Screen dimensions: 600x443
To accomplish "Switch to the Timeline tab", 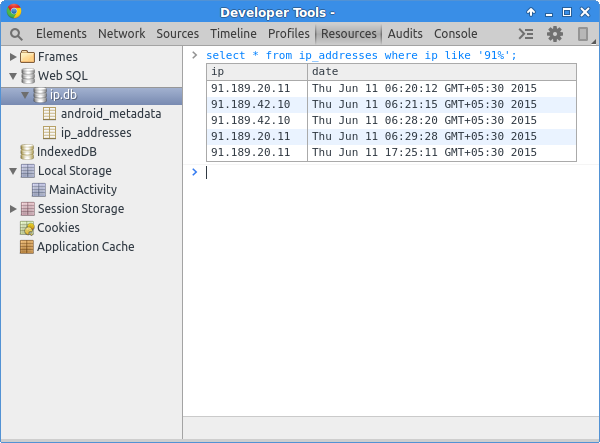I will pyautogui.click(x=233, y=34).
